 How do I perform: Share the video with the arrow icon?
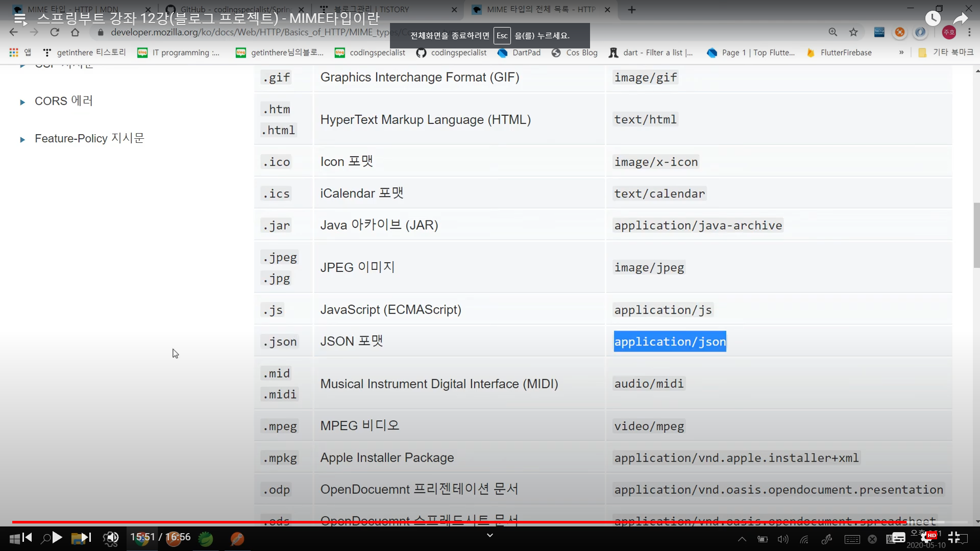click(x=960, y=19)
